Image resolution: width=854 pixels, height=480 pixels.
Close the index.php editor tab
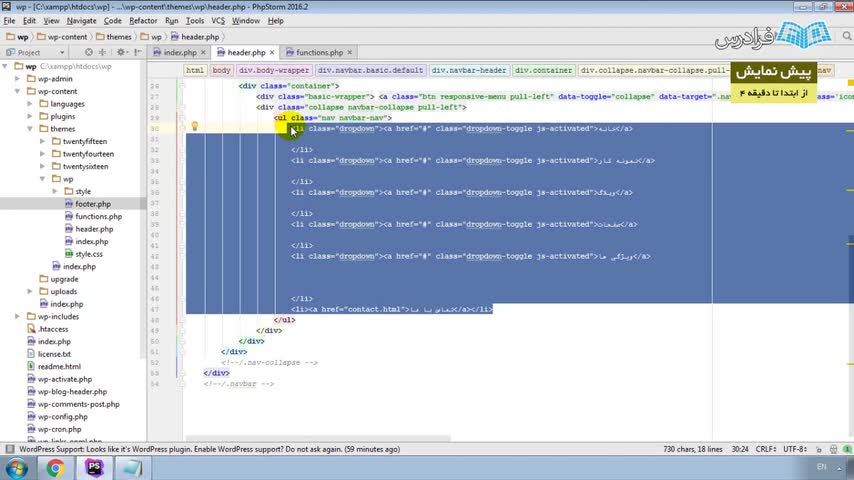click(x=203, y=52)
